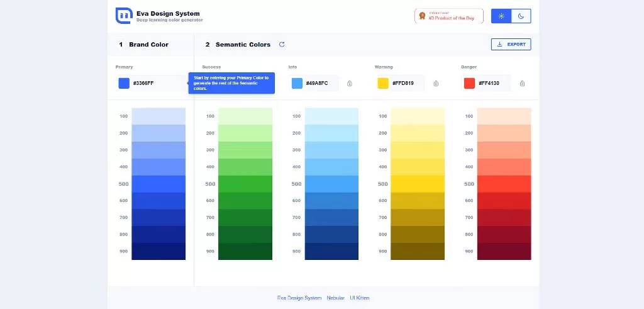
Task: Click the Primary color swatch #3366FF
Action: pos(124,84)
